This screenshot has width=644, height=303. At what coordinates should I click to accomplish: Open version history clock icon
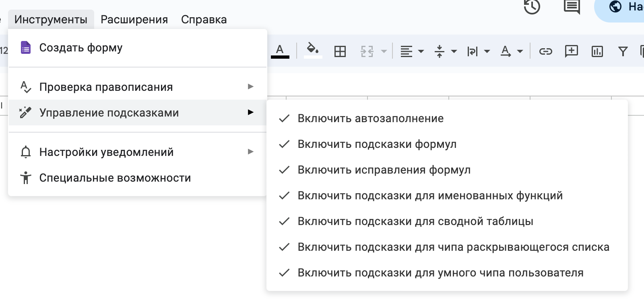(532, 7)
